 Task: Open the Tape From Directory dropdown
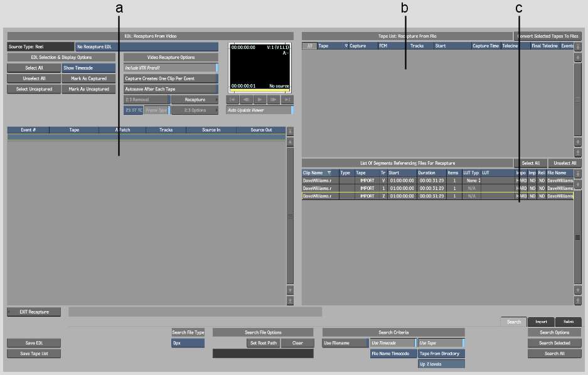pos(441,354)
